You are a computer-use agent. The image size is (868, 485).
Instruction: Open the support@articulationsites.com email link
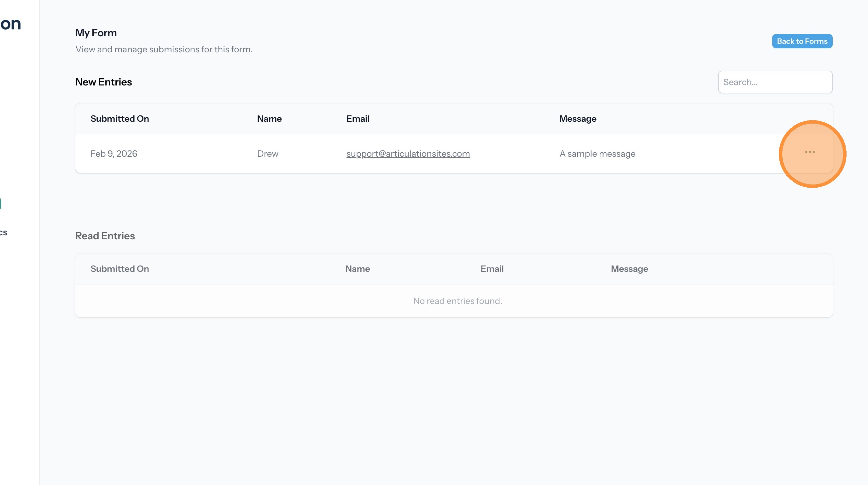coord(408,154)
